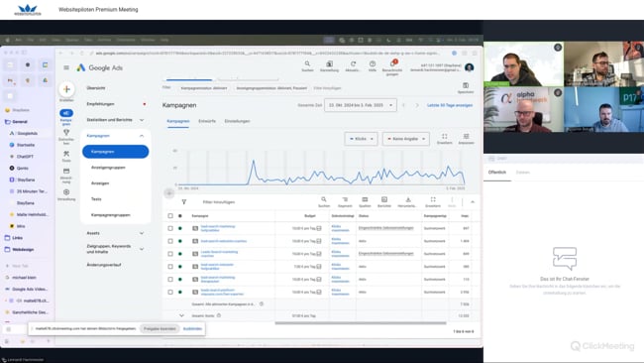Click the Filter hinzufügen field above the table
The width and height of the screenshot is (644, 363).
tap(219, 202)
